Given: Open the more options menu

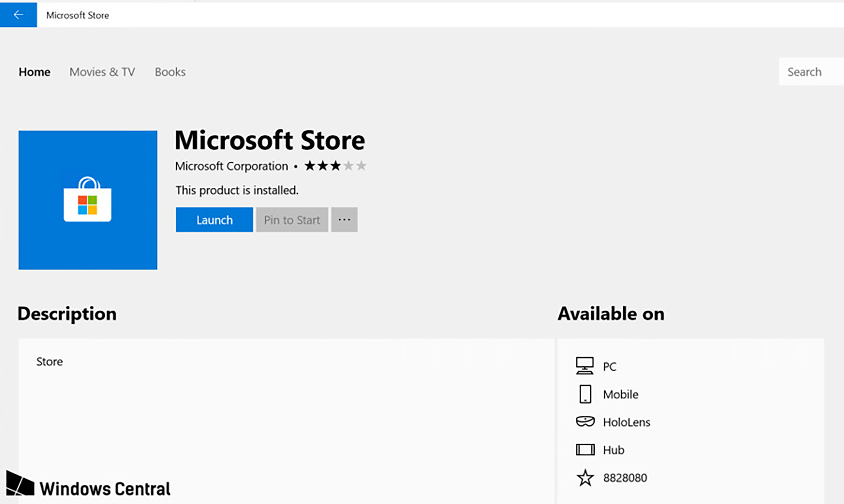Looking at the screenshot, I should 344,220.
